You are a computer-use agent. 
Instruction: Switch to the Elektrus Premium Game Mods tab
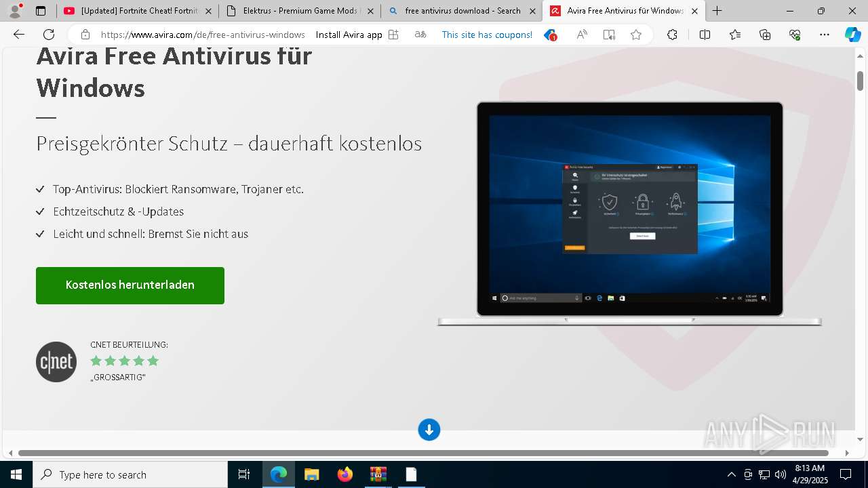tap(294, 11)
